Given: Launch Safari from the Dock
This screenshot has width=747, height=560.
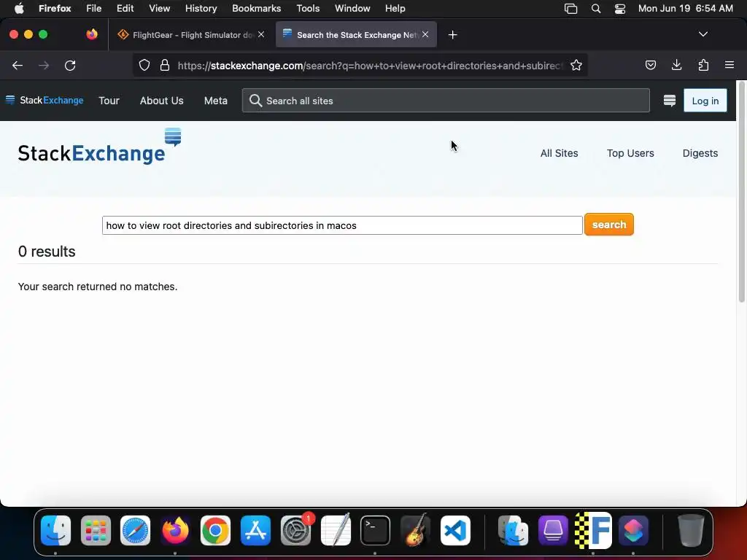Looking at the screenshot, I should pos(135,530).
